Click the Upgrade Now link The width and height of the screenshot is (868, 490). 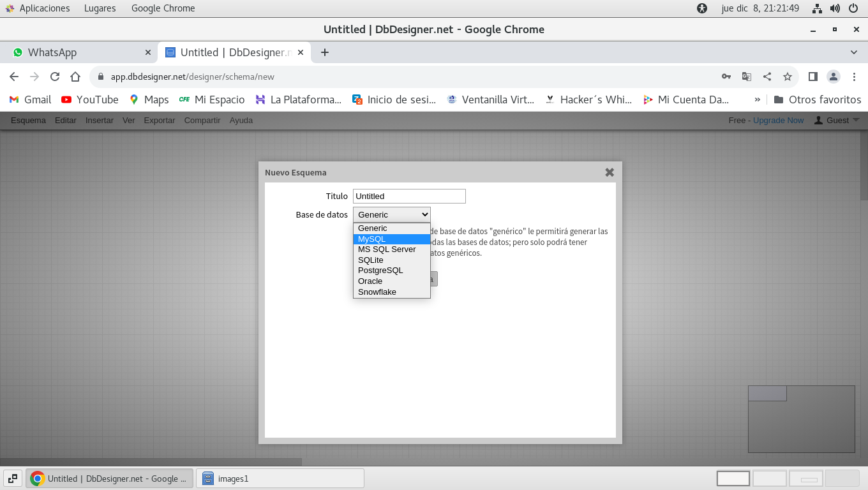pyautogui.click(x=778, y=120)
